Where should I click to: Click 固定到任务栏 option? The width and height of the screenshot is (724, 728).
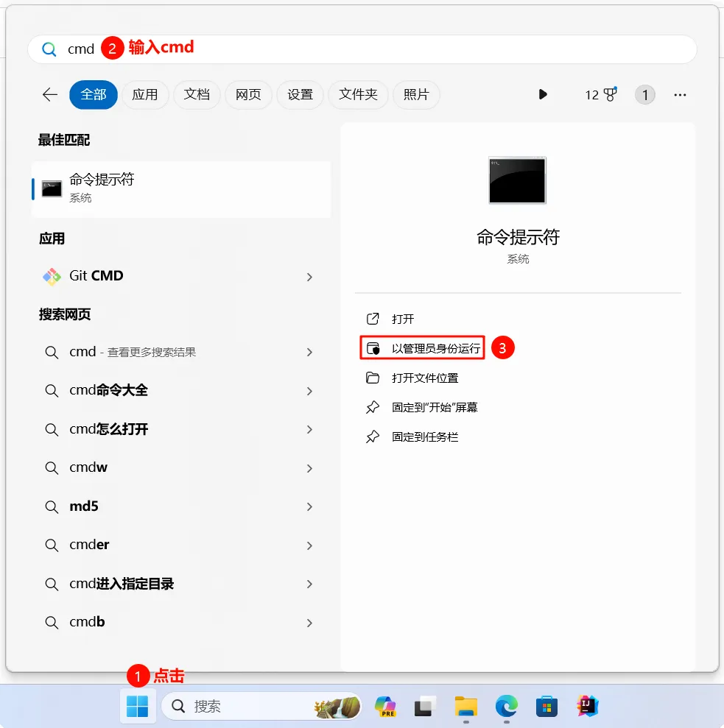pyautogui.click(x=425, y=437)
